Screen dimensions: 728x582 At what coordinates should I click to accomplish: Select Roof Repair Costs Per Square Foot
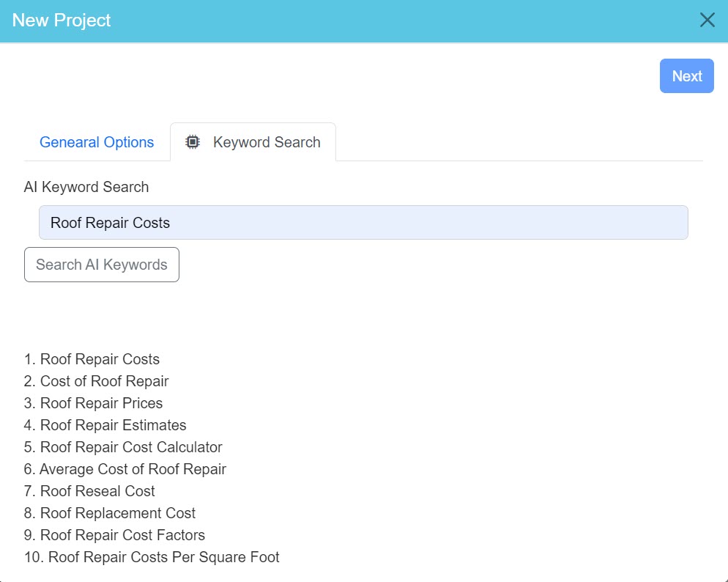click(152, 557)
